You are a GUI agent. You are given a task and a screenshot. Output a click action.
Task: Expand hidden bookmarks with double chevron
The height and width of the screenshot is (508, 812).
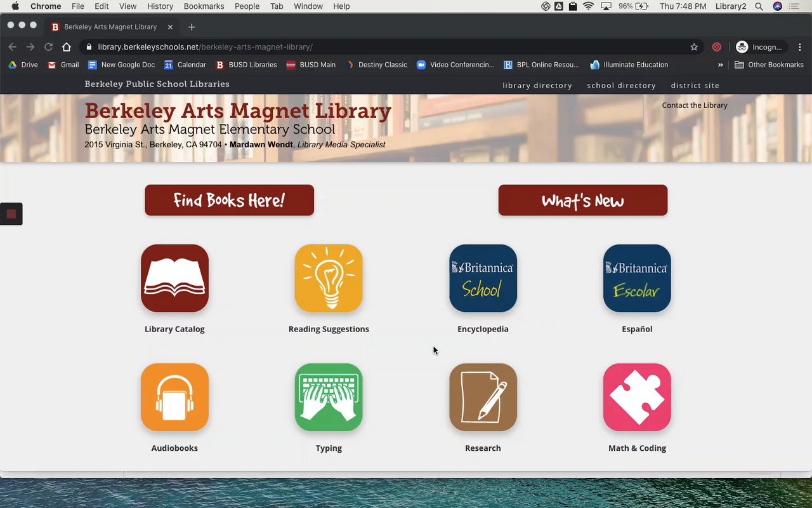721,65
